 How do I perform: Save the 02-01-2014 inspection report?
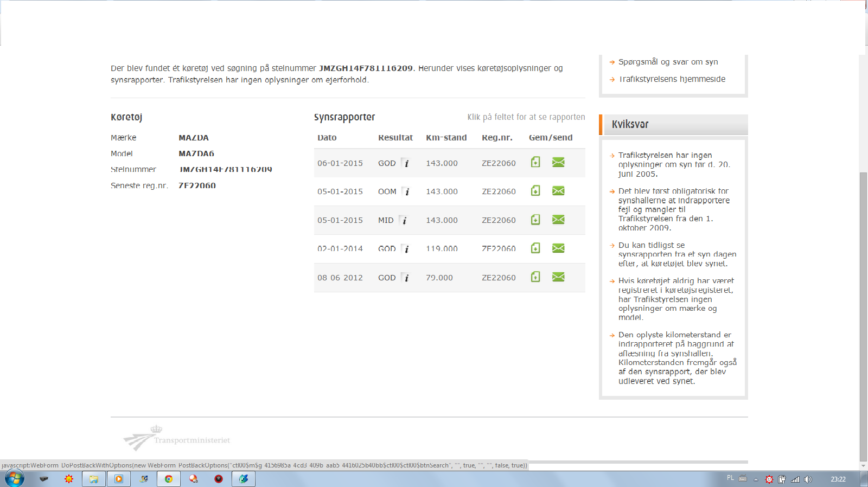tap(535, 248)
